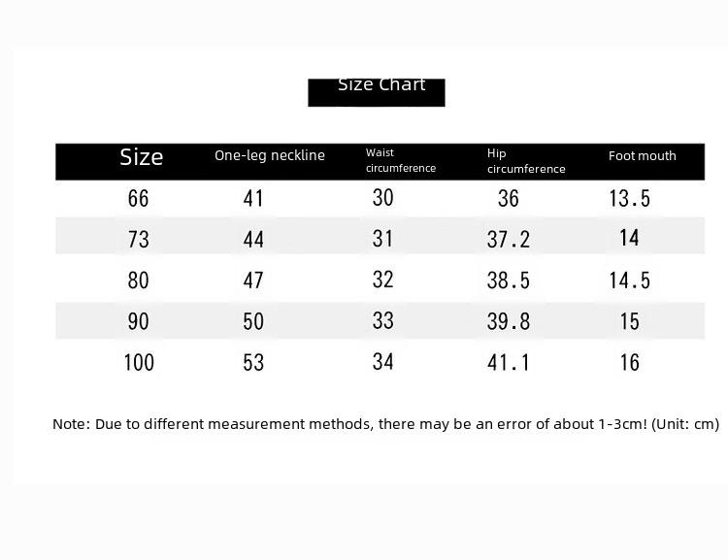Click the 41 one-leg value
This screenshot has height=560, width=728.
coord(253,199)
